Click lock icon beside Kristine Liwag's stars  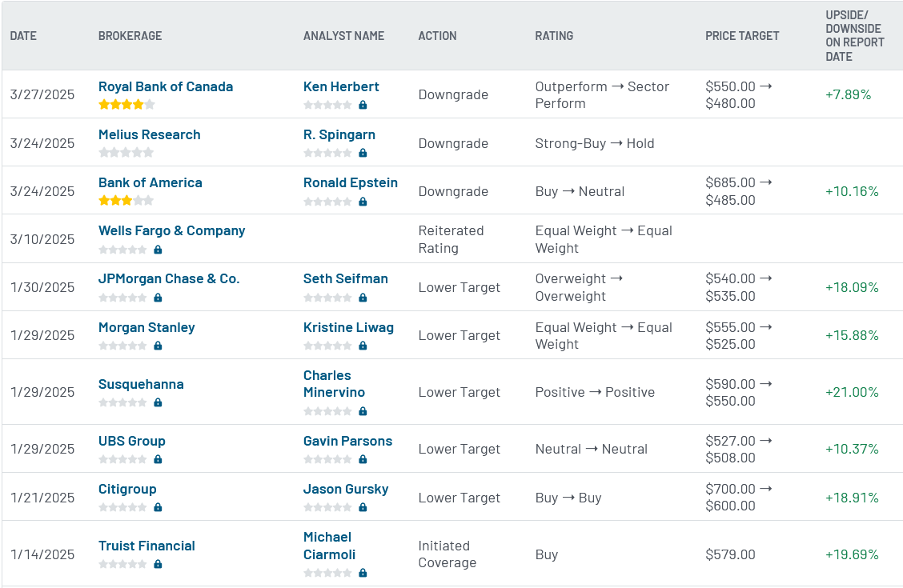point(363,346)
